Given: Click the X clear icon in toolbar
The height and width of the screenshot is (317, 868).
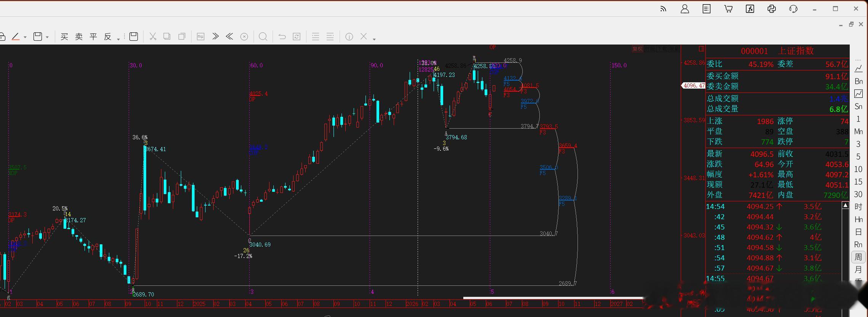Looking at the screenshot, I should coord(364,37).
